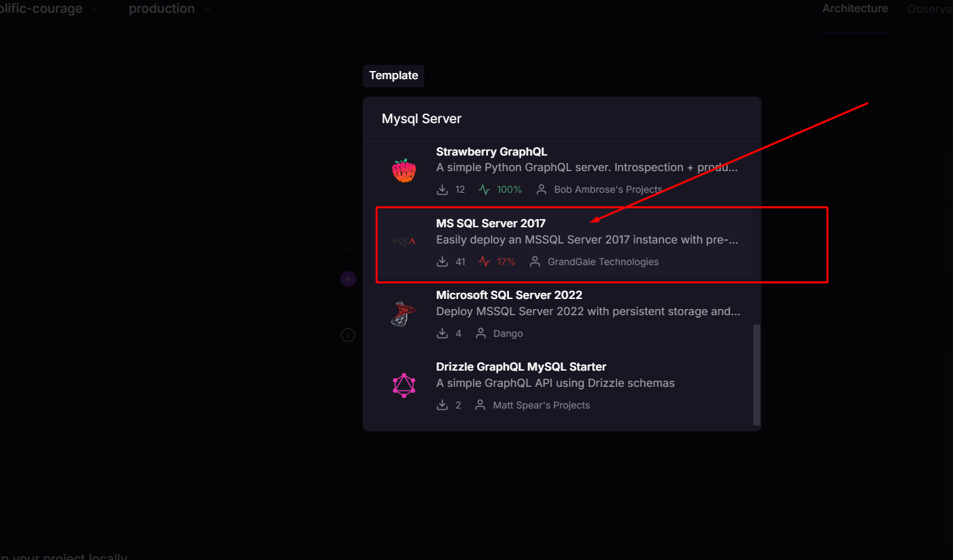Click the Drizzle GraphQL pink logo

coord(404,386)
